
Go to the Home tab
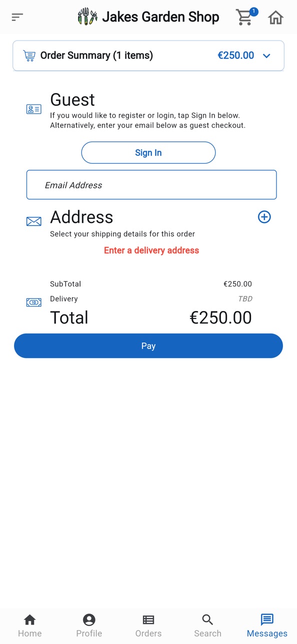click(x=29, y=626)
